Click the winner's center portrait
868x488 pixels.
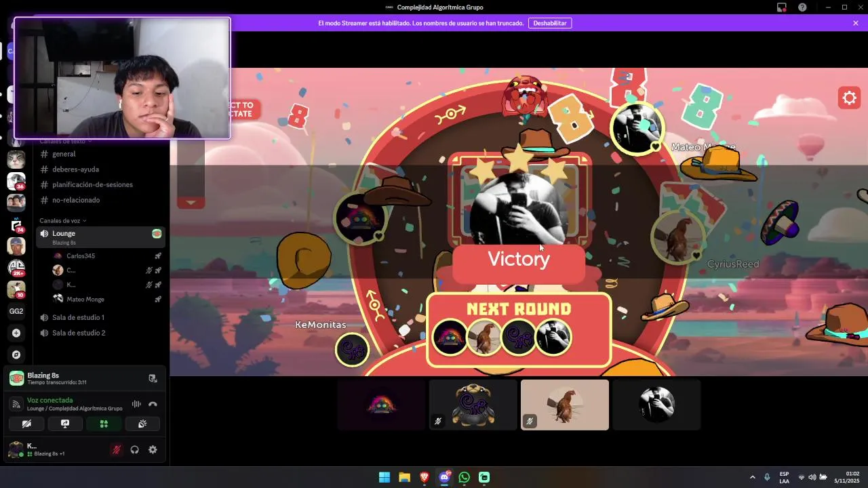(519, 207)
